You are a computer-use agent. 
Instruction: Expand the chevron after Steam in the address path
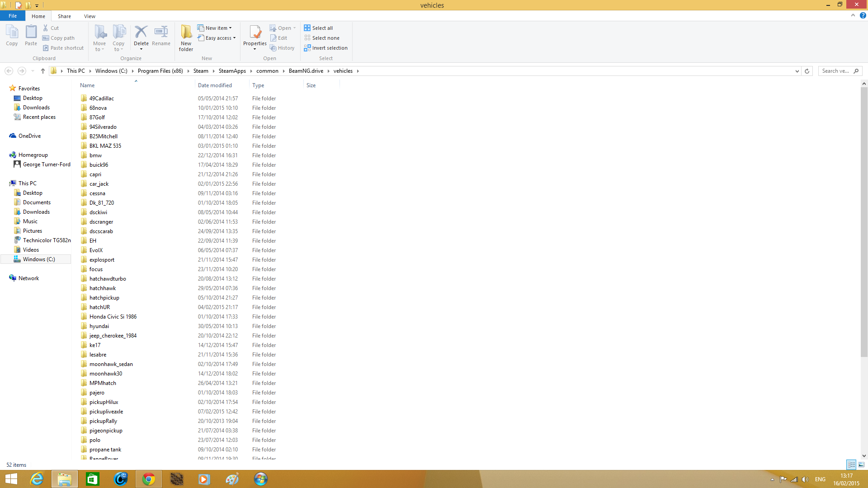pos(213,71)
